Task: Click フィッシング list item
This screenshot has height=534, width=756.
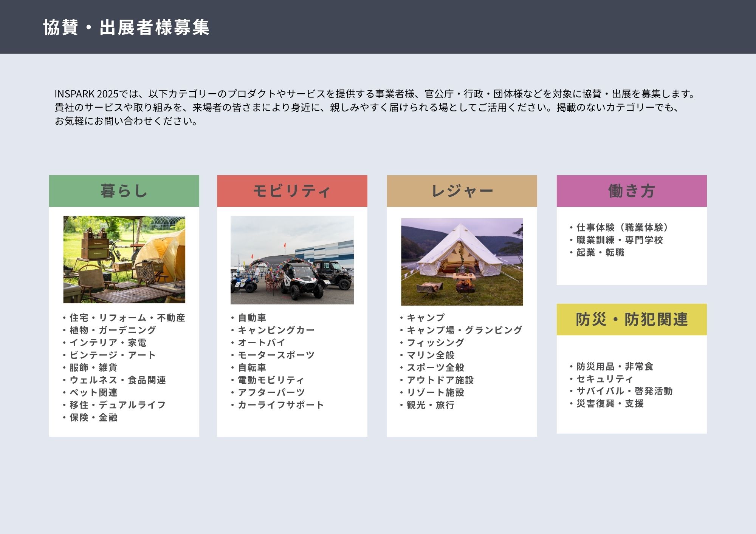Action: coord(432,343)
